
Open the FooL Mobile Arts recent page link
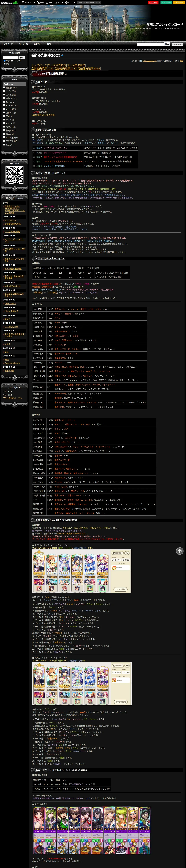pyautogui.click(x=12, y=363)
